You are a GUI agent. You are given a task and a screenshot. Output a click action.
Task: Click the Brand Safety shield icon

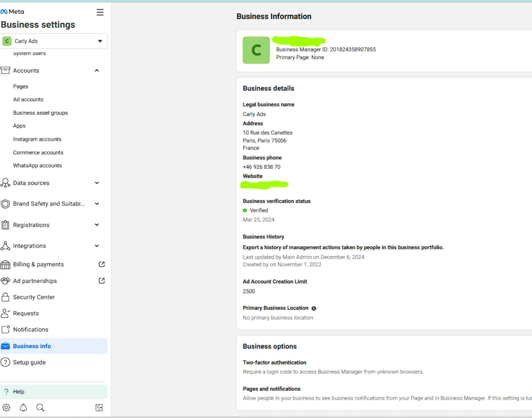point(5,204)
